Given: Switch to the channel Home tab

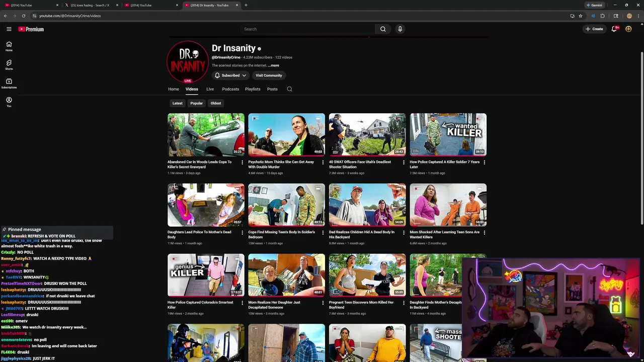Looking at the screenshot, I should (x=173, y=89).
